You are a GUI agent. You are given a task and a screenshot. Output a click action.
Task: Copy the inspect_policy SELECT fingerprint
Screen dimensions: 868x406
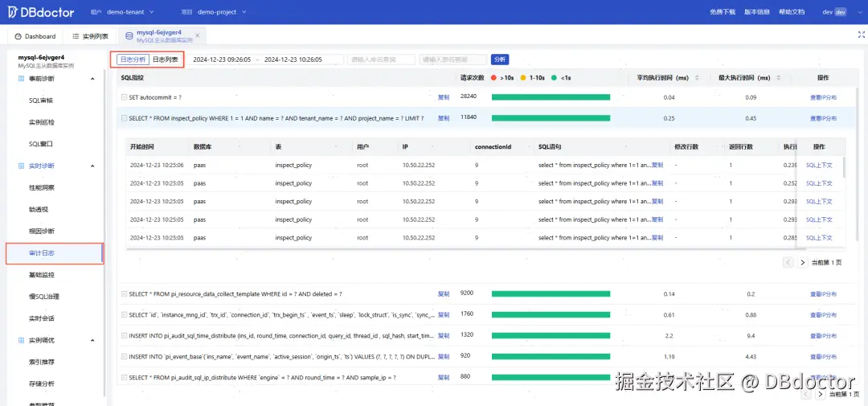pyautogui.click(x=444, y=118)
